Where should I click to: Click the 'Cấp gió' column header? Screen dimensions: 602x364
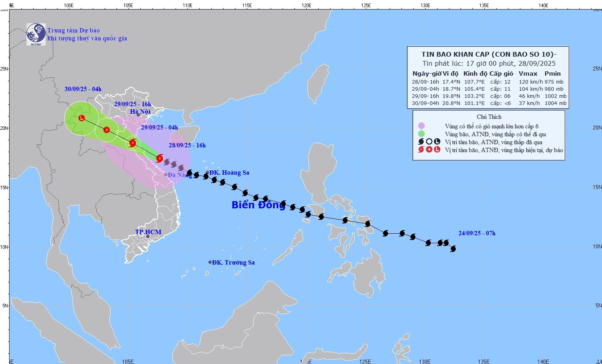(x=501, y=74)
